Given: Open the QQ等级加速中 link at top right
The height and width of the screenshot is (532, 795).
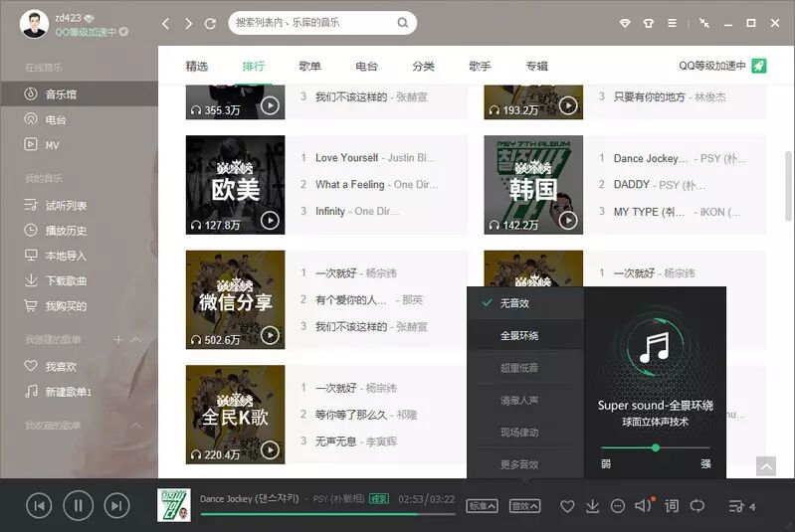Looking at the screenshot, I should (x=712, y=66).
